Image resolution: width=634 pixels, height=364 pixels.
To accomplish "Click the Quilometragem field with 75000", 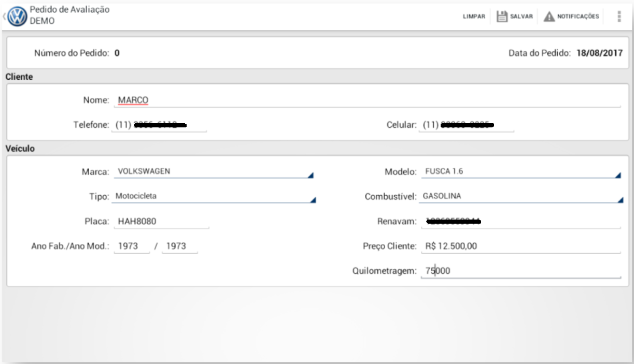I will [x=520, y=271].
